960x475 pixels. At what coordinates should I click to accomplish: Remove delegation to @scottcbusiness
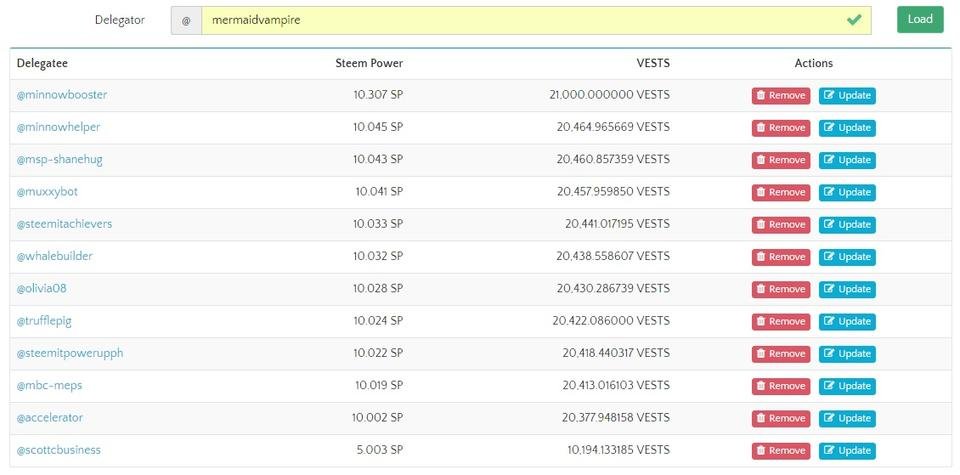781,451
